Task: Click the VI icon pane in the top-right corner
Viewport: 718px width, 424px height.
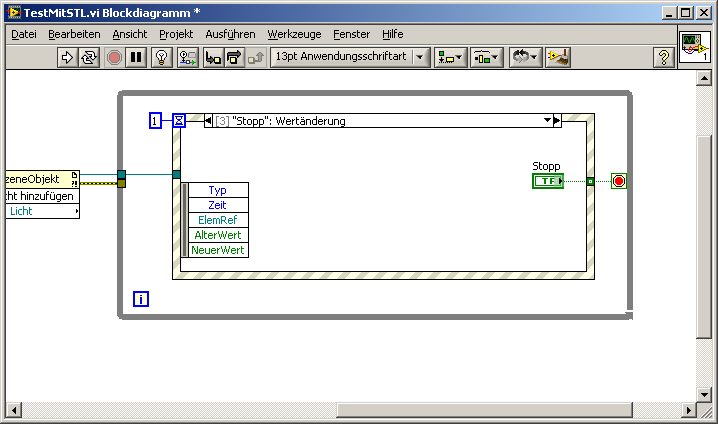Action: click(x=695, y=47)
